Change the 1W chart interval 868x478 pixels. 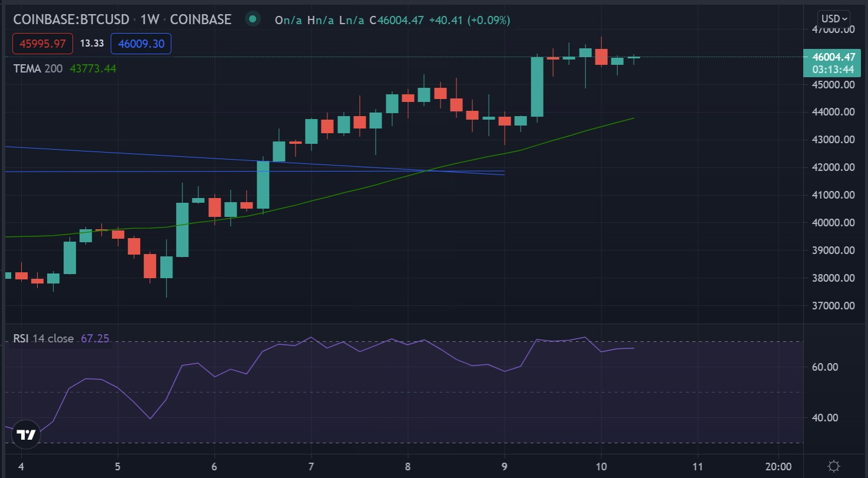tap(150, 19)
